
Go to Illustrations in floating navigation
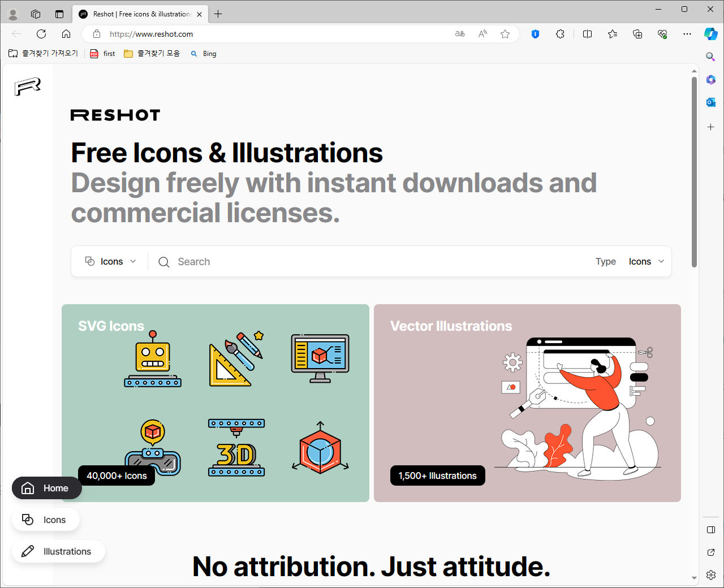click(58, 551)
